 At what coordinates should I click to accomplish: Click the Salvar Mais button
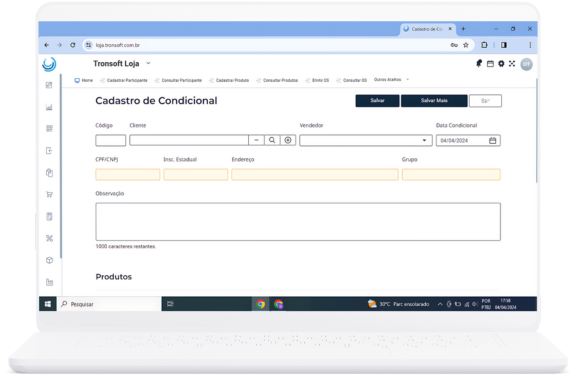click(x=434, y=101)
